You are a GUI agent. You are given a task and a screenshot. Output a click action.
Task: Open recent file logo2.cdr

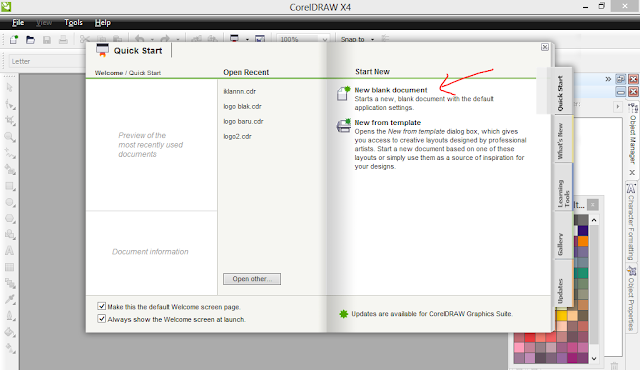(x=237, y=136)
